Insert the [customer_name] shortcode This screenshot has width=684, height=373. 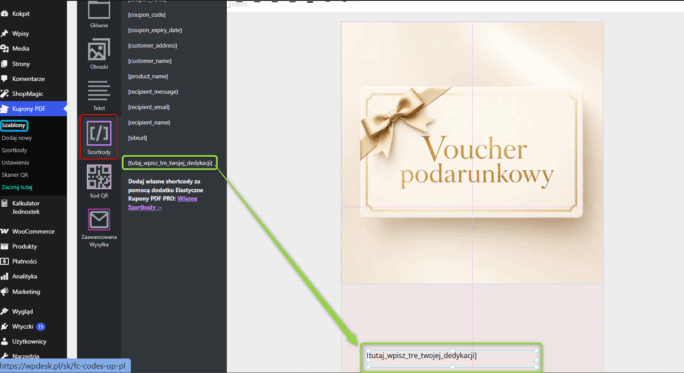tap(150, 61)
